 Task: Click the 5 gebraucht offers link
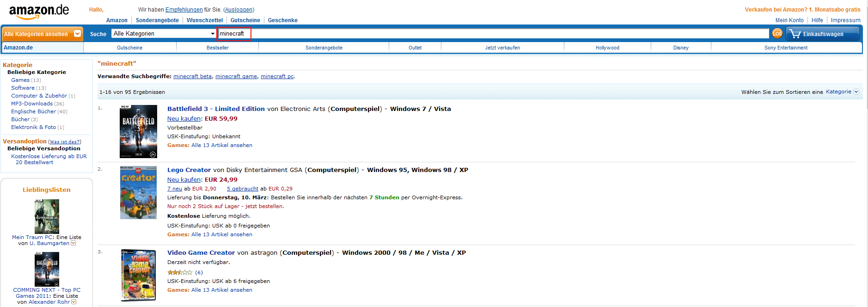click(243, 189)
